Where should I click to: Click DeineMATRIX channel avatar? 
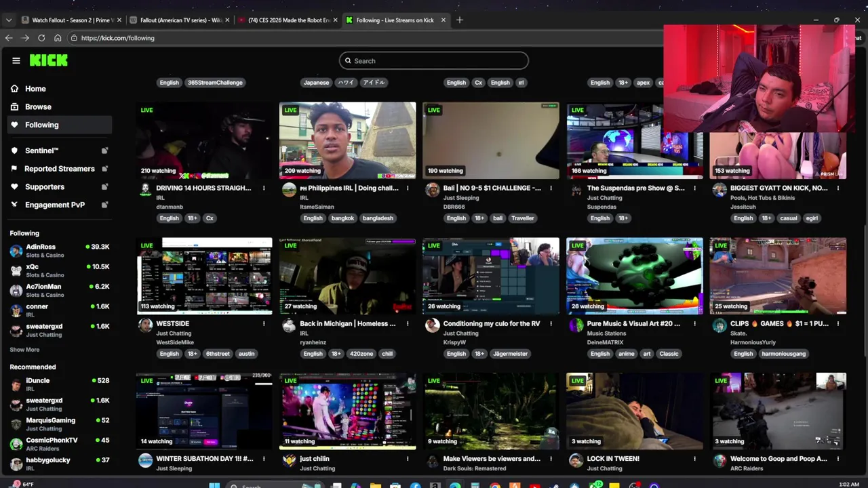point(576,325)
